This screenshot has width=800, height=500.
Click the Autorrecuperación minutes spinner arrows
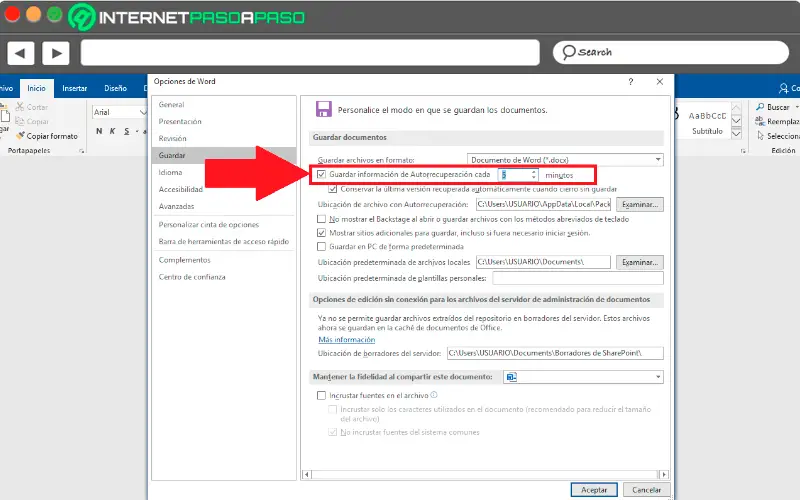pyautogui.click(x=534, y=175)
